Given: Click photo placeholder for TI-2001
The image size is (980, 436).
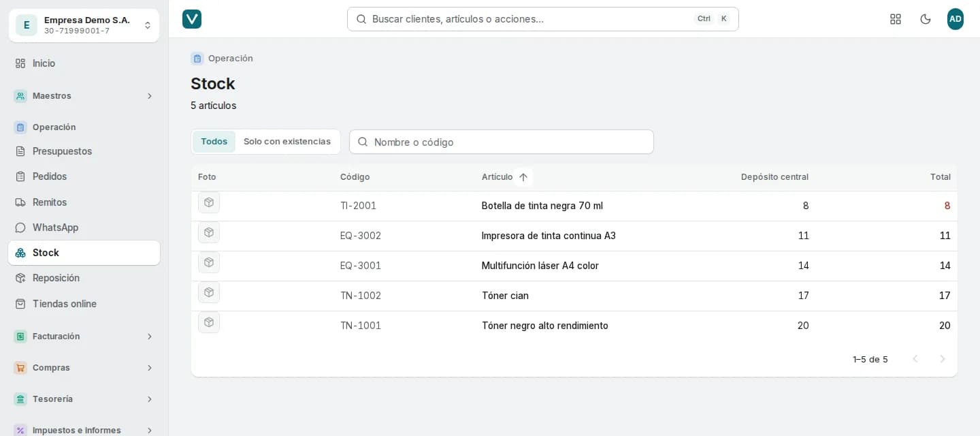Looking at the screenshot, I should 209,202.
